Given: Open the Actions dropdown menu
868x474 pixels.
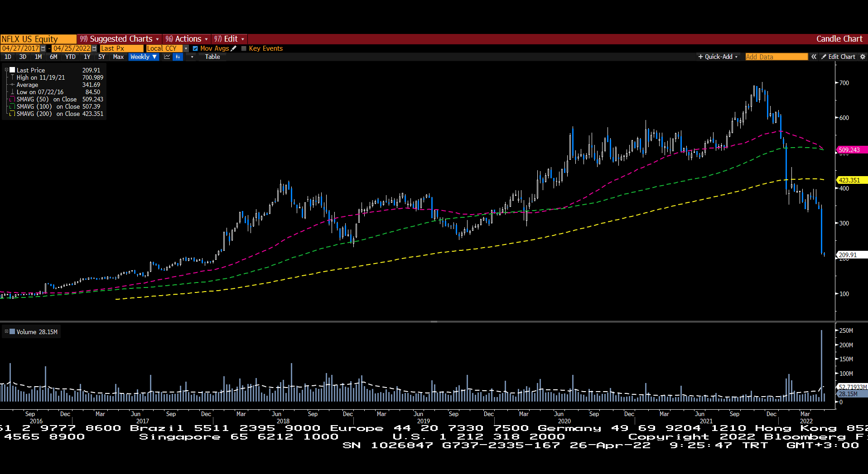Looking at the screenshot, I should pos(187,39).
